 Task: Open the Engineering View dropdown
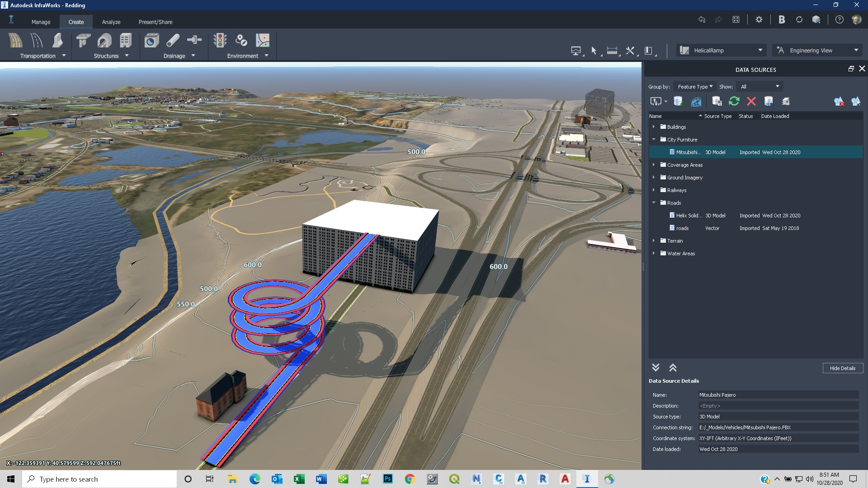[817, 50]
